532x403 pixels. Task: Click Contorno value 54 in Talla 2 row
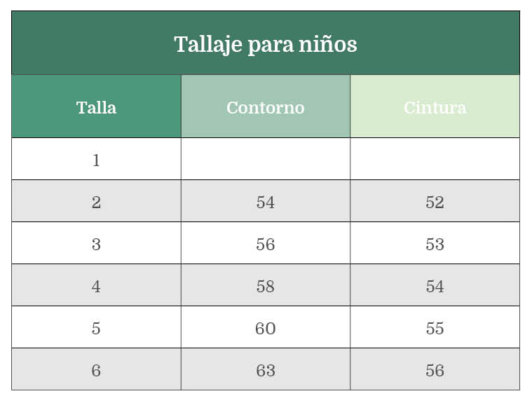pos(265,202)
